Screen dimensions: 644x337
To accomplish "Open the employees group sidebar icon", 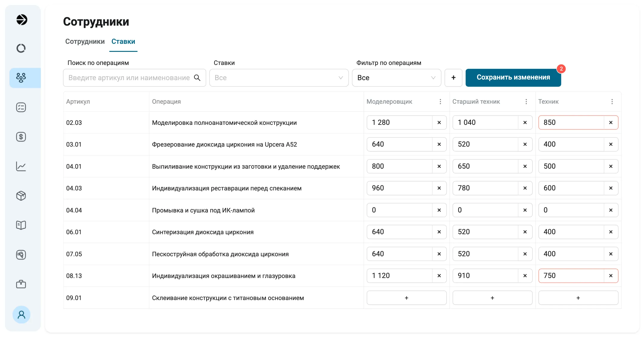I will tap(21, 77).
